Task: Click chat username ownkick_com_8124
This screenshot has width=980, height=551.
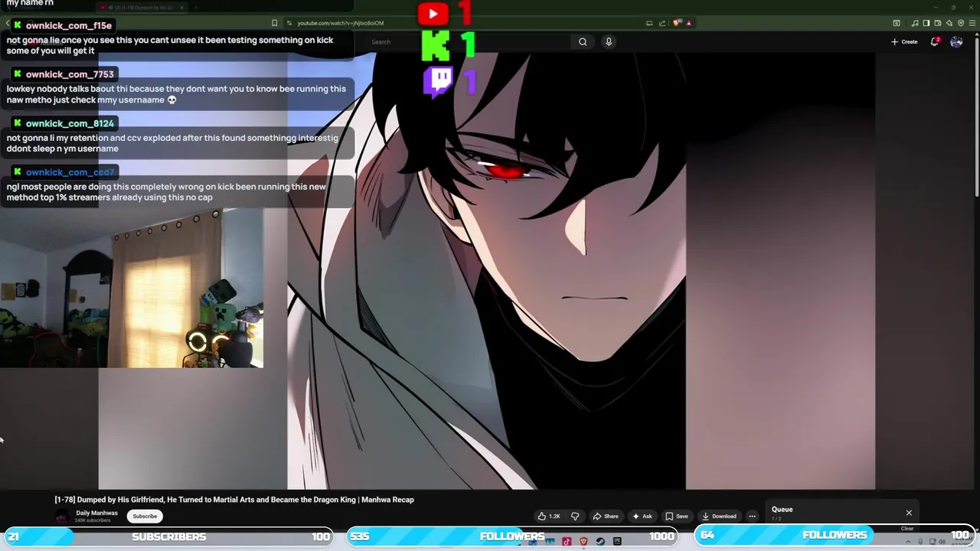Action: [69, 123]
